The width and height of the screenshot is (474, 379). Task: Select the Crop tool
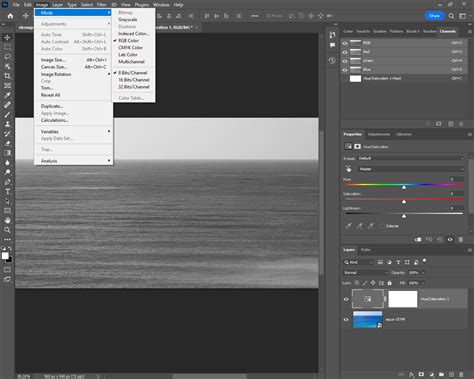(7, 76)
